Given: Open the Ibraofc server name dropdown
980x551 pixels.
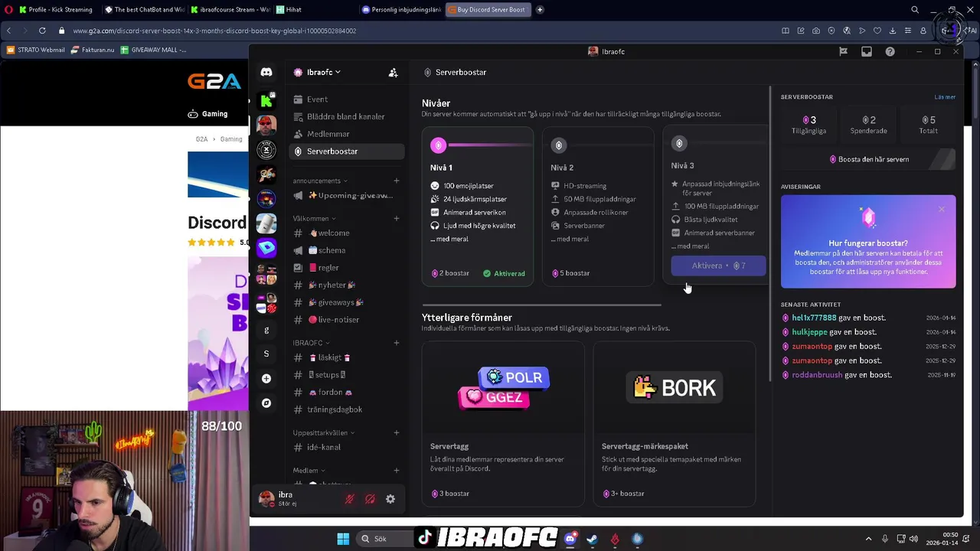Looking at the screenshot, I should coord(324,72).
